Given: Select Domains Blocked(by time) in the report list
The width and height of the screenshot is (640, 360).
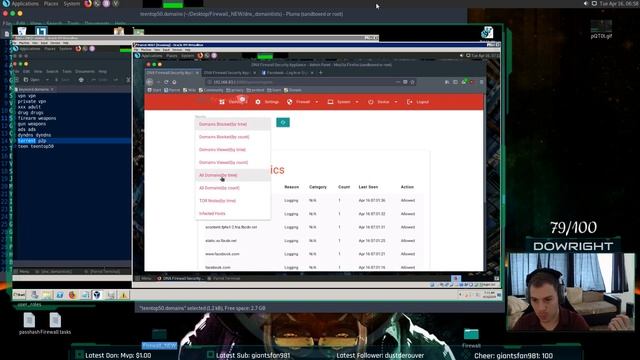Looking at the screenshot, I should pyautogui.click(x=233, y=124).
